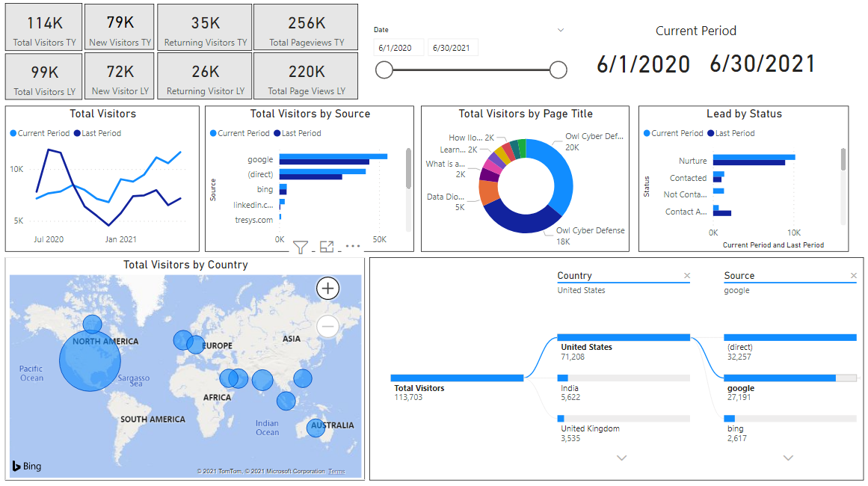Image resolution: width=868 pixels, height=486 pixels.
Task: Select the scrollbar in Total Visitors by Source
Action: pos(408,169)
